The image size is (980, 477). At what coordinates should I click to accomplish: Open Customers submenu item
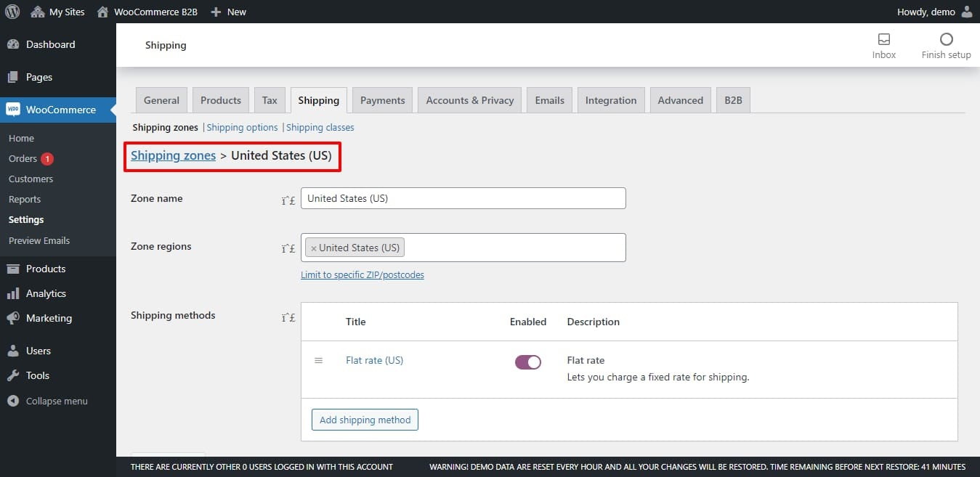point(31,179)
